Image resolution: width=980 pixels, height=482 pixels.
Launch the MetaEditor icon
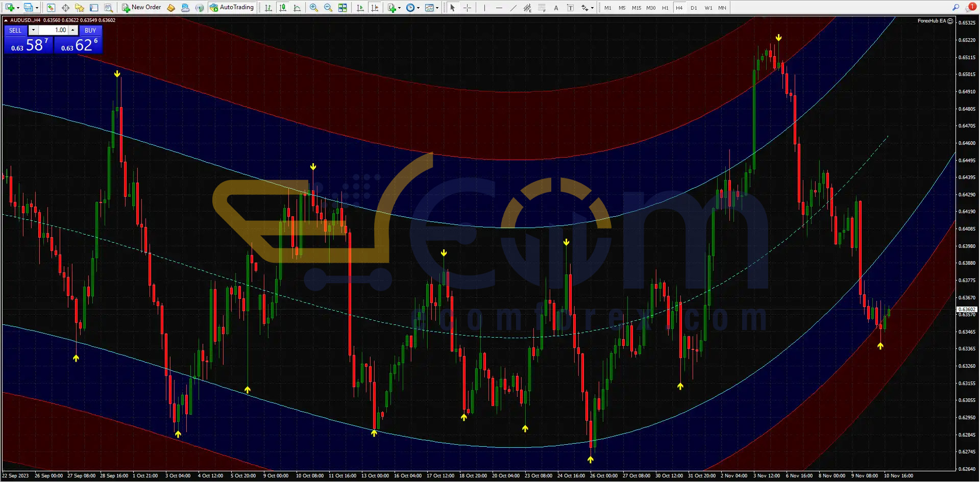click(171, 8)
